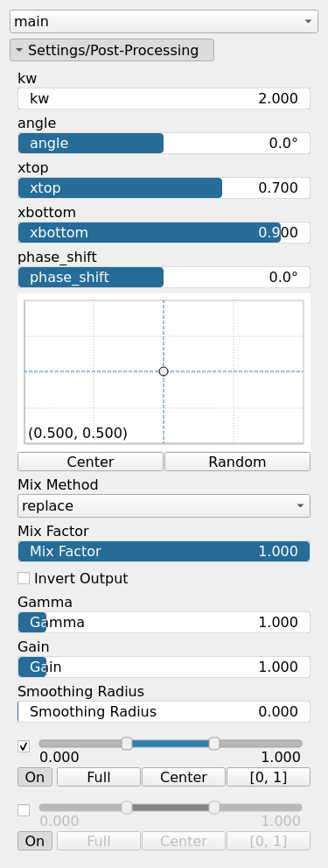The image size is (328, 868).
Task: Toggle the first On button
Action: tap(35, 777)
